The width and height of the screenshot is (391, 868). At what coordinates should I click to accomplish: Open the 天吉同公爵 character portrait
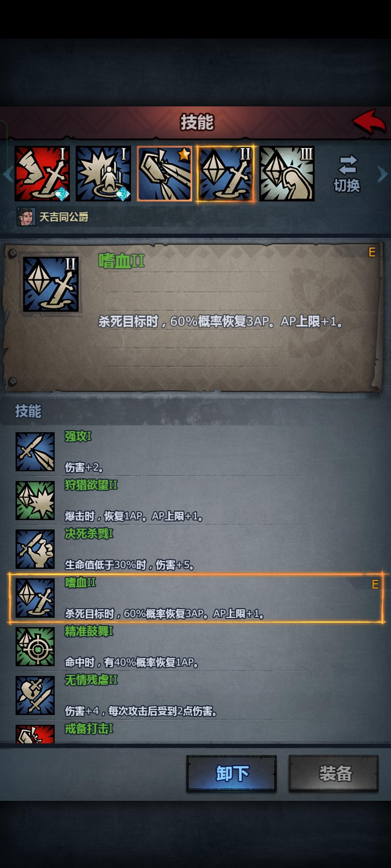[26, 217]
